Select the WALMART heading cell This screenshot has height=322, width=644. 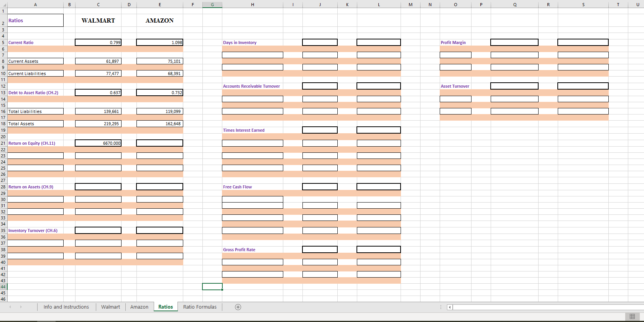(98, 21)
